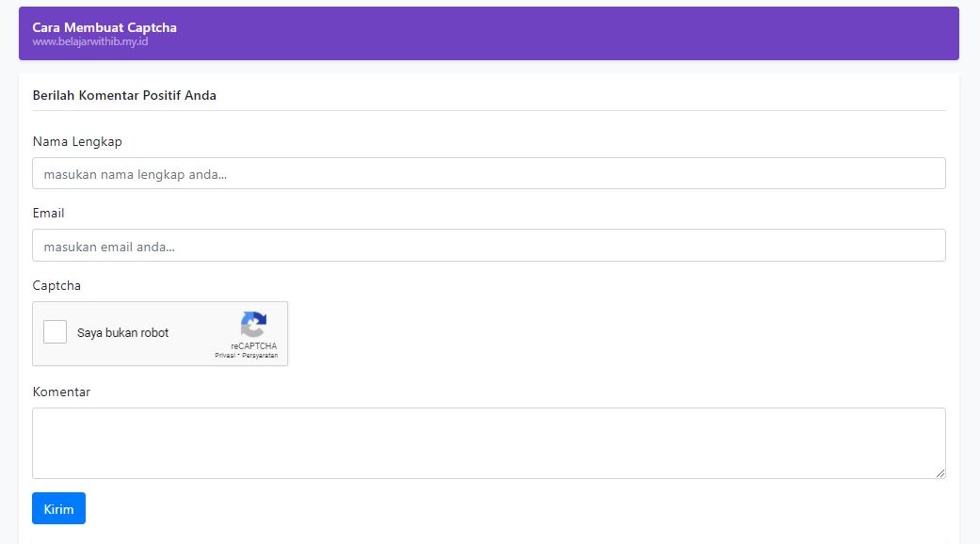Click the Komentar label
This screenshot has height=544, width=980.
click(x=61, y=392)
